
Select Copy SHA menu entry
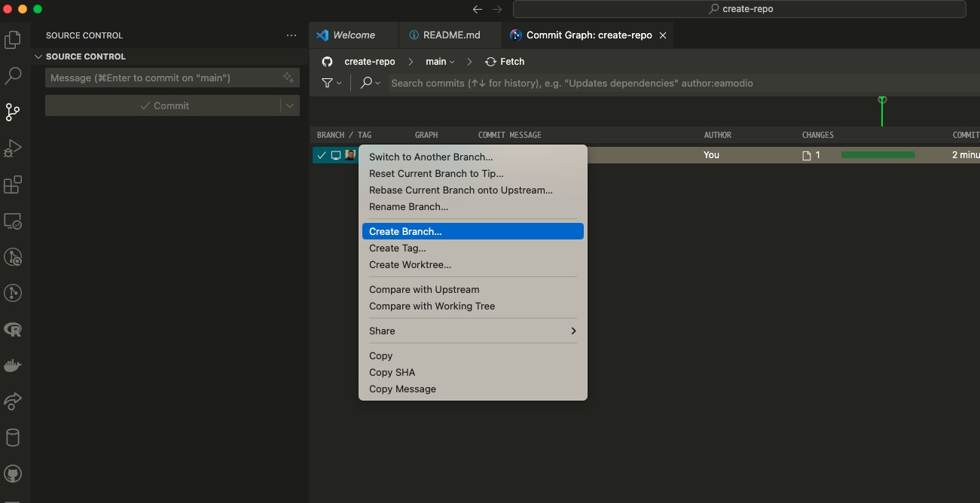392,372
